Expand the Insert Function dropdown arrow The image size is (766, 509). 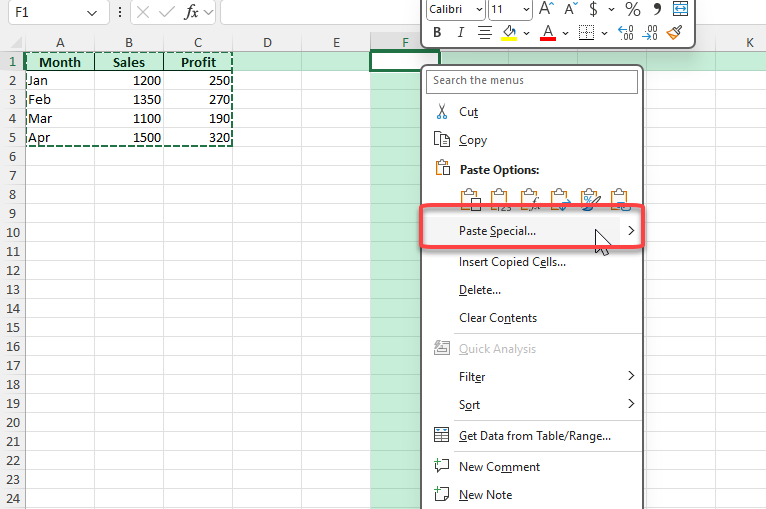(209, 12)
